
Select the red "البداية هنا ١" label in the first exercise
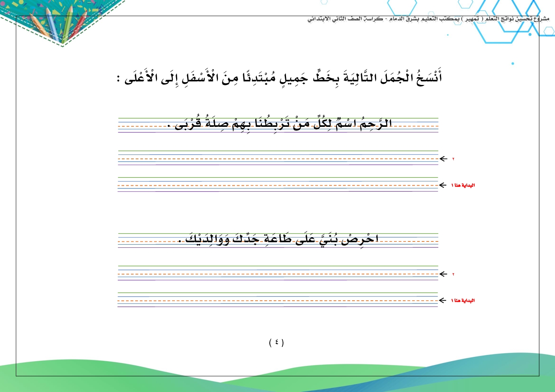[463, 185]
